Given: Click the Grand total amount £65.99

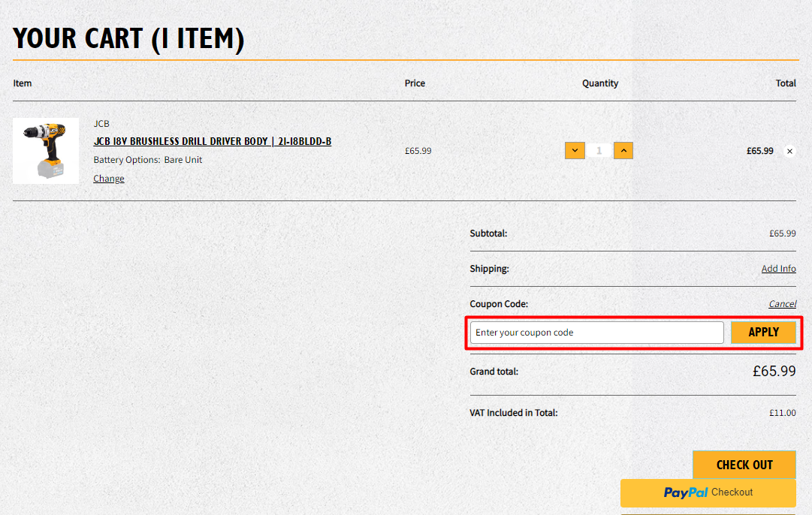Looking at the screenshot, I should (774, 371).
